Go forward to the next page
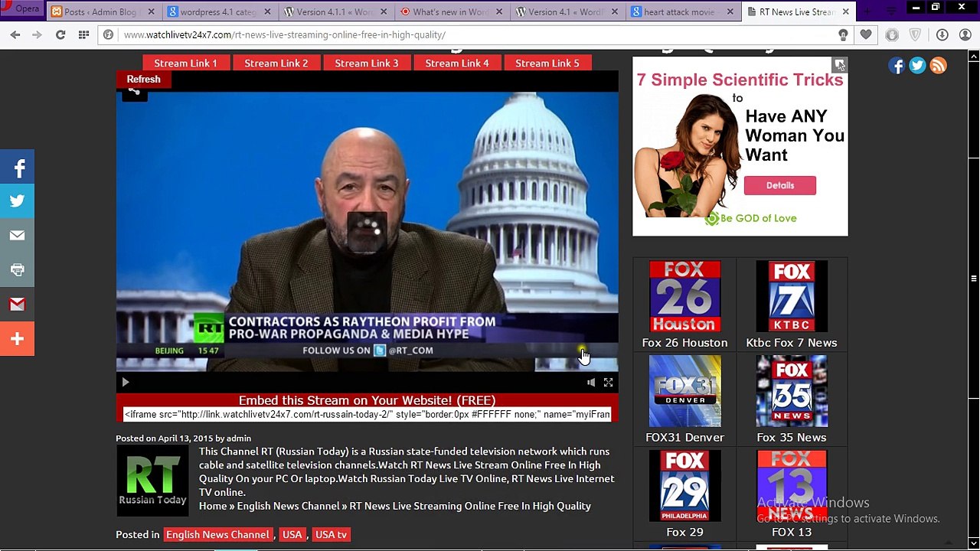 coord(37,34)
